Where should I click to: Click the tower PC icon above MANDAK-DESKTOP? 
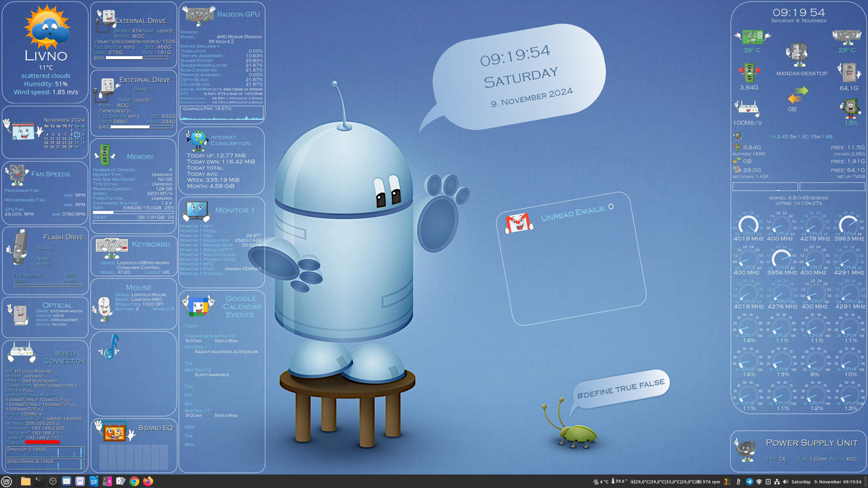(x=798, y=56)
